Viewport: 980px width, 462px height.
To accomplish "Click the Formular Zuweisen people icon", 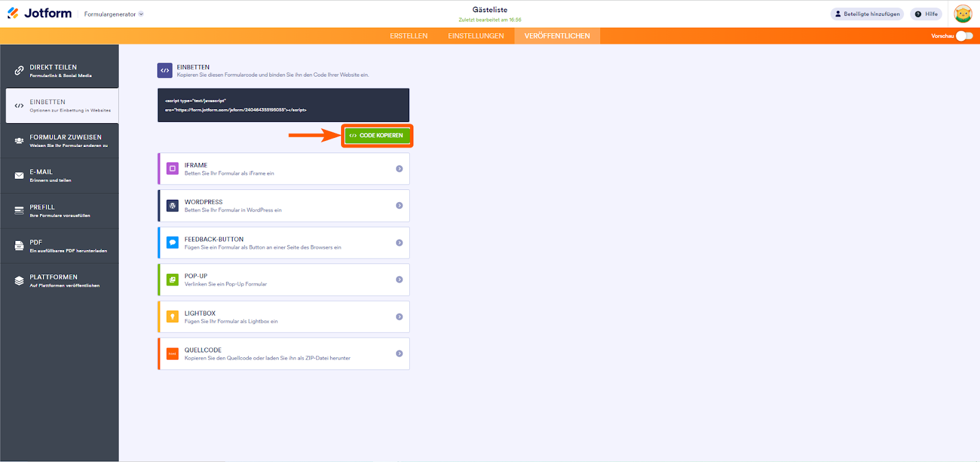I will (19, 141).
